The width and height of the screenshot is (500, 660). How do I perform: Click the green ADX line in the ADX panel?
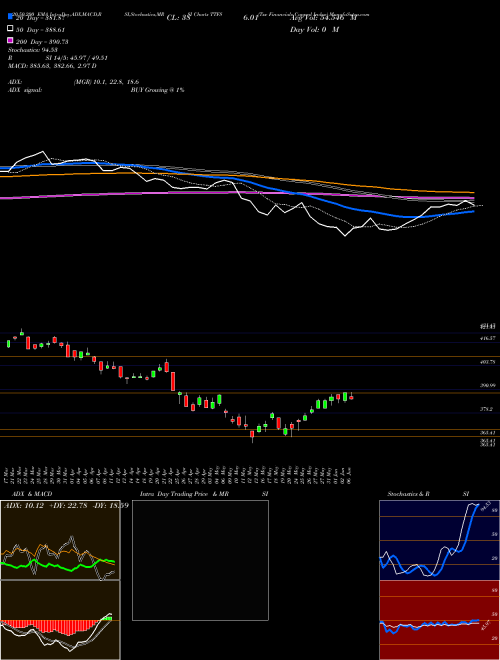pyautogui.click(x=51, y=567)
